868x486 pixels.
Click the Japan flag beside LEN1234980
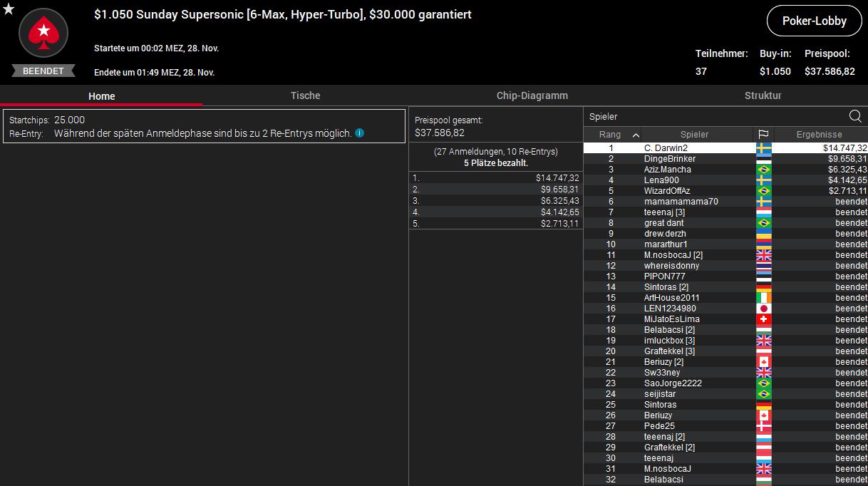[763, 309]
